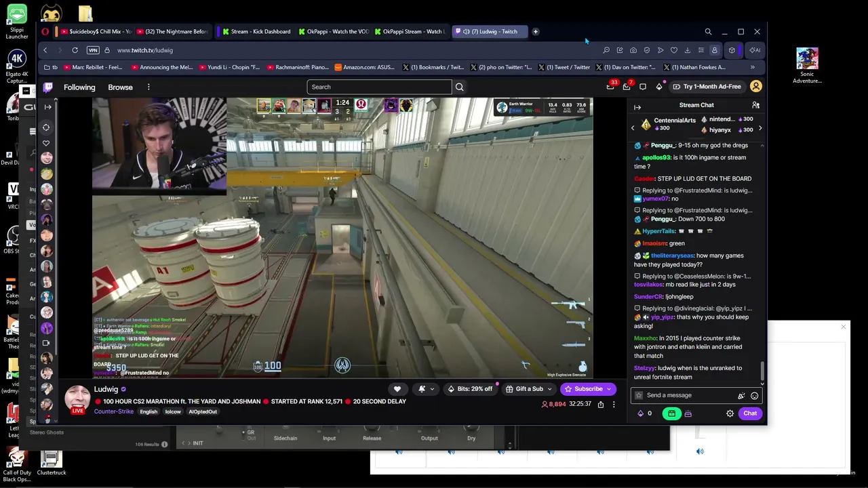Click Ludwig's LIVE channel avatar
The height and width of the screenshot is (488, 868).
point(78,399)
